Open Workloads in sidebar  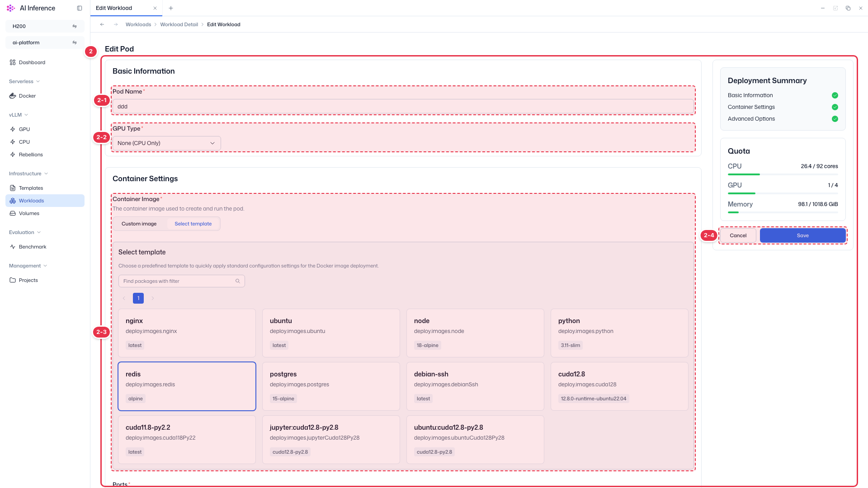coord(45,201)
